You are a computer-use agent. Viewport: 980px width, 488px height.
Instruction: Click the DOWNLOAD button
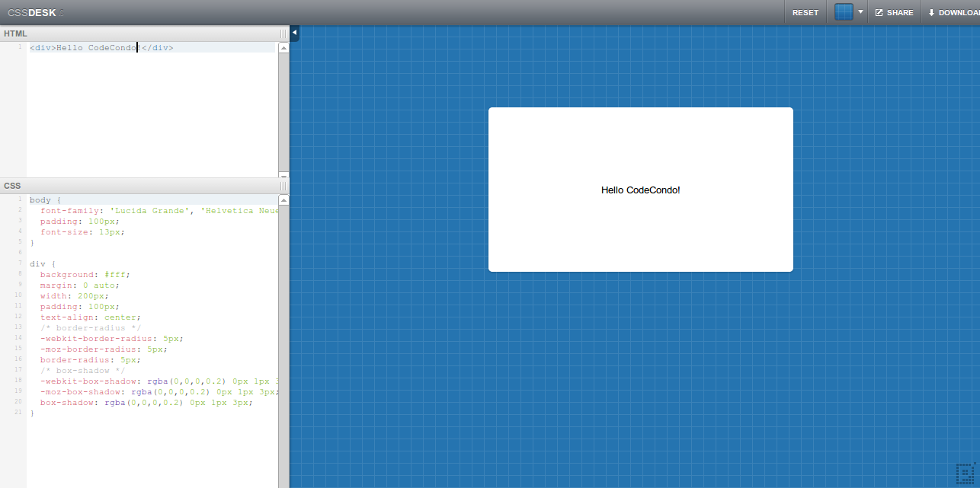(953, 12)
